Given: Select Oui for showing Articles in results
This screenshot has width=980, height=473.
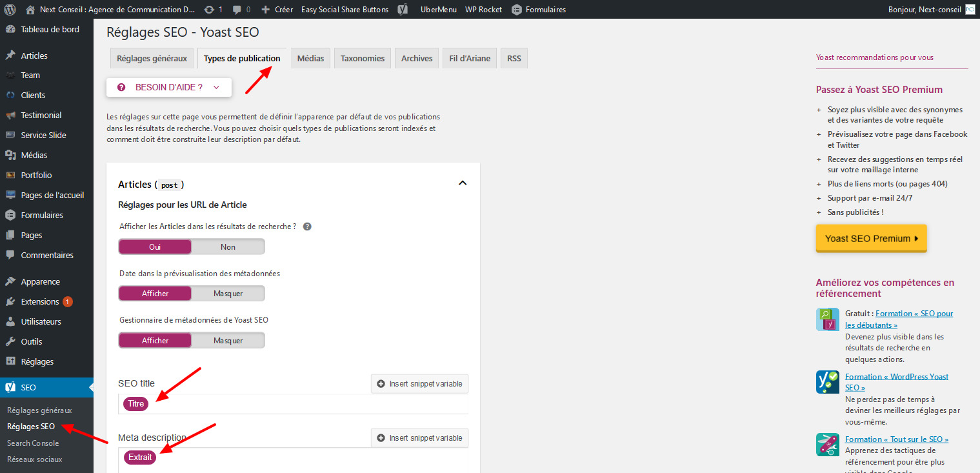Looking at the screenshot, I should click(x=155, y=247).
